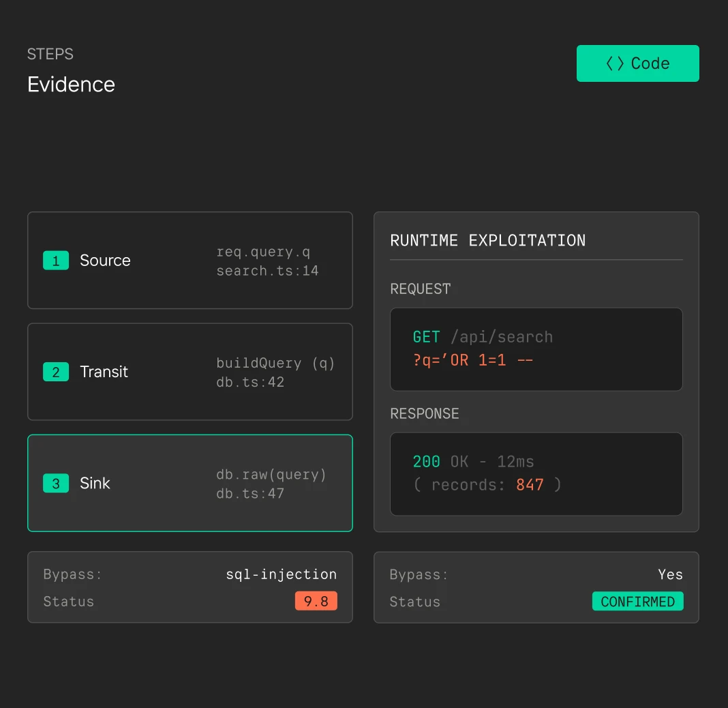
Task: Click the orange 9.8 score badge
Action: 316,601
